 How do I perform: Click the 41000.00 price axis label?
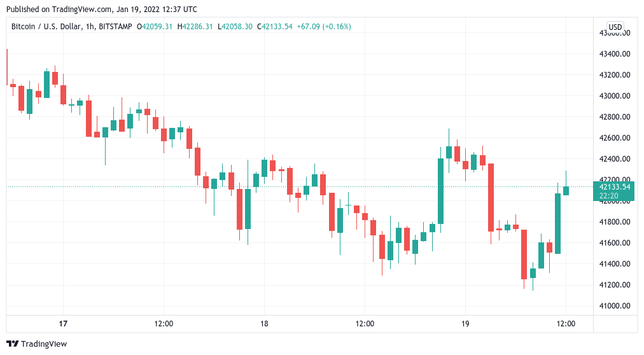point(615,306)
